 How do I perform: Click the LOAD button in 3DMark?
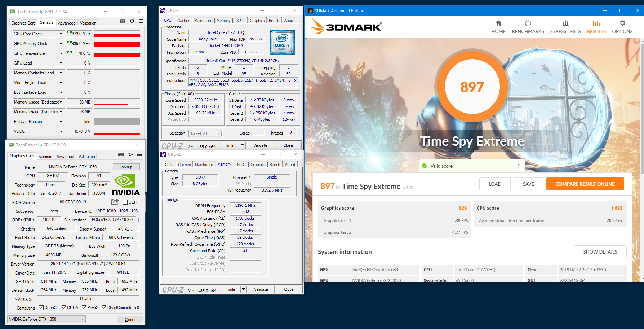click(495, 184)
